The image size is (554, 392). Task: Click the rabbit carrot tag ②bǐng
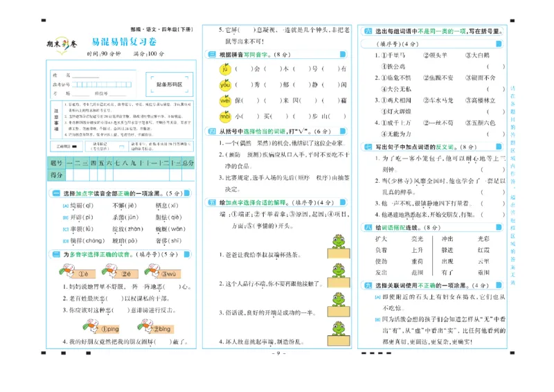click(x=156, y=327)
